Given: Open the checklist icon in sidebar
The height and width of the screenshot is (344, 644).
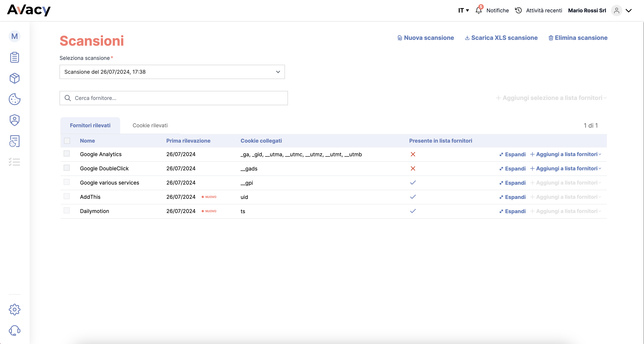Looking at the screenshot, I should (14, 162).
